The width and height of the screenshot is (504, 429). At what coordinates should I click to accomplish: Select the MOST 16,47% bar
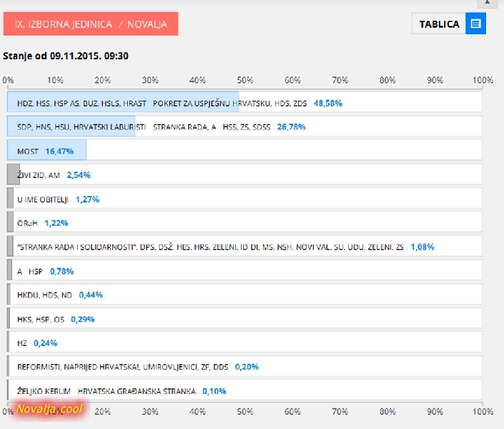pyautogui.click(x=244, y=150)
